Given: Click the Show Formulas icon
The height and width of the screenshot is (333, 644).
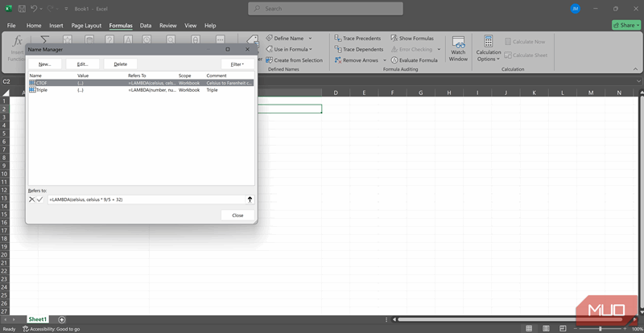Looking at the screenshot, I should pyautogui.click(x=394, y=39).
